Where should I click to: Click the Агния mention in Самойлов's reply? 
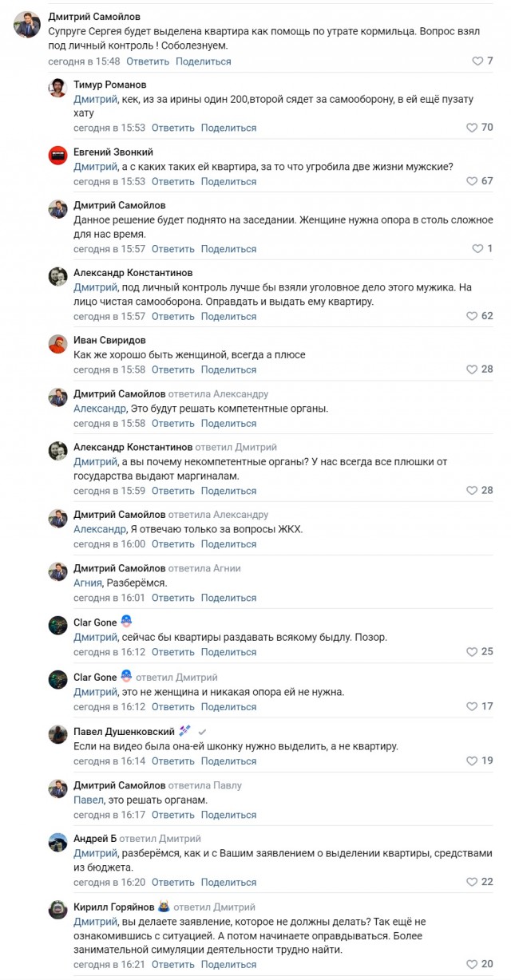[87, 583]
